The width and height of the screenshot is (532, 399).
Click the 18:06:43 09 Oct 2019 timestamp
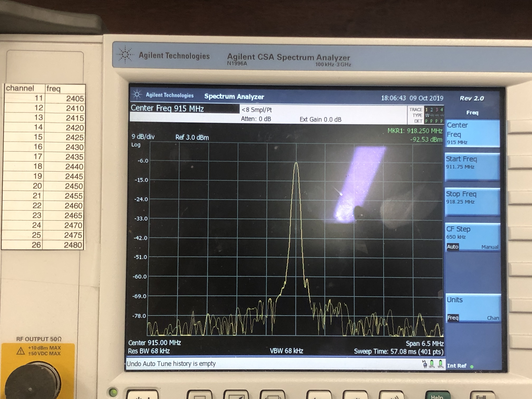[x=412, y=98]
